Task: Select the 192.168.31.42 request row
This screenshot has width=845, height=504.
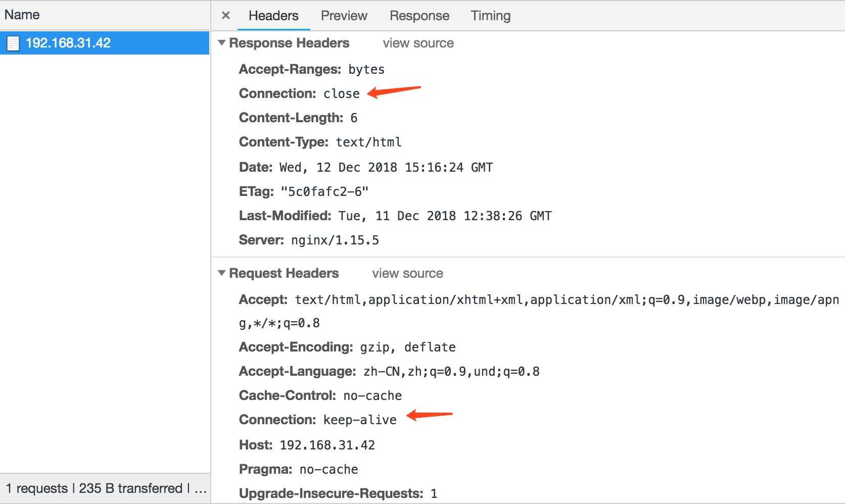Action: [x=105, y=43]
